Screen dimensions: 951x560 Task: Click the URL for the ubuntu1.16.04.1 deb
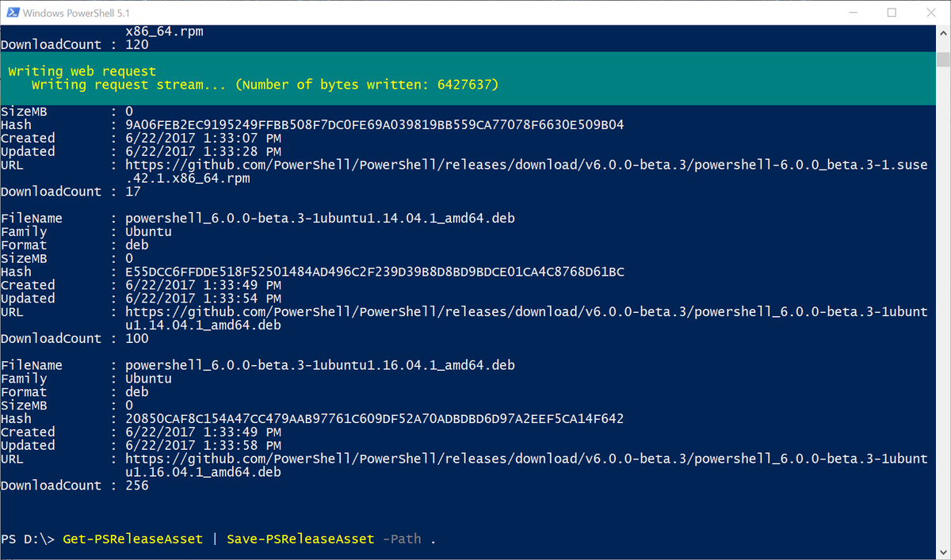pos(527,466)
